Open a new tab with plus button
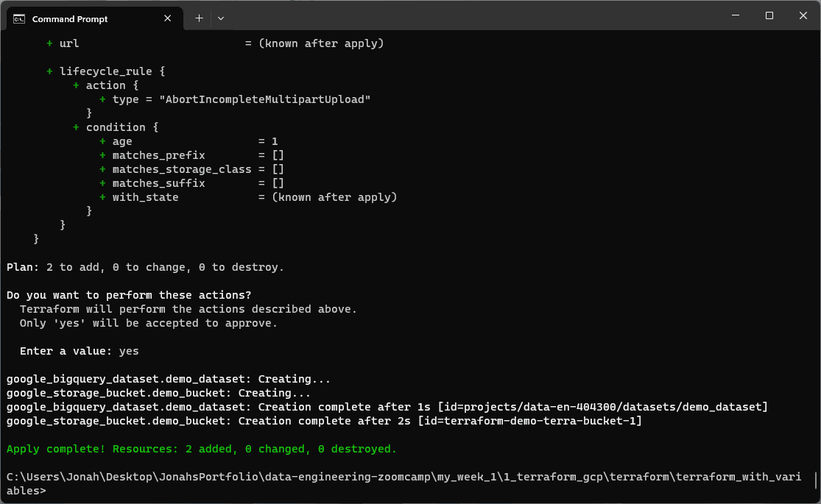 [x=199, y=18]
